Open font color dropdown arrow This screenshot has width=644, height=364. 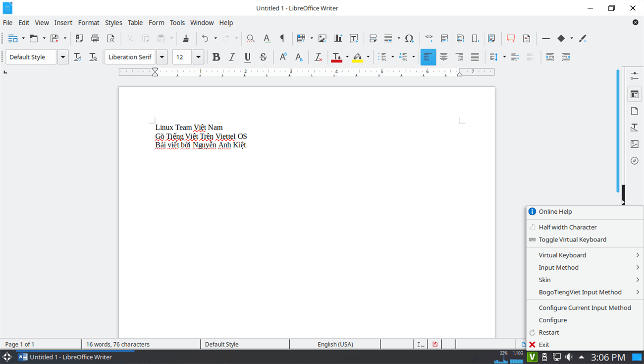click(x=347, y=57)
